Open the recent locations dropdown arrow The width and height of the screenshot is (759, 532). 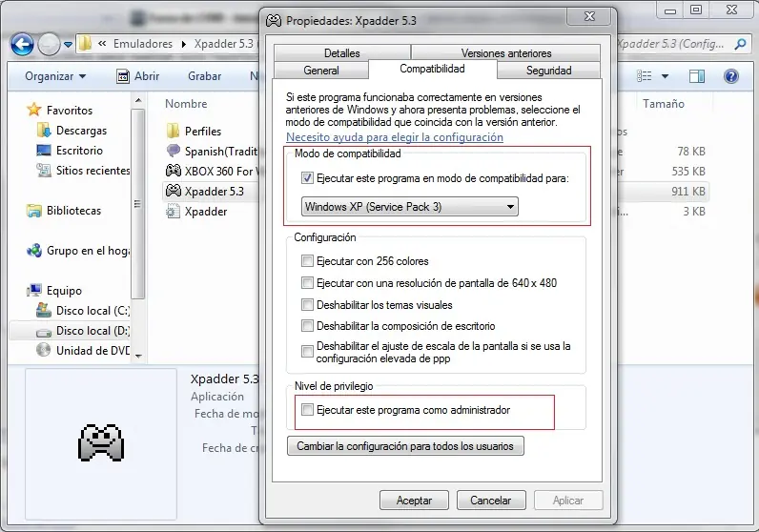(x=69, y=45)
